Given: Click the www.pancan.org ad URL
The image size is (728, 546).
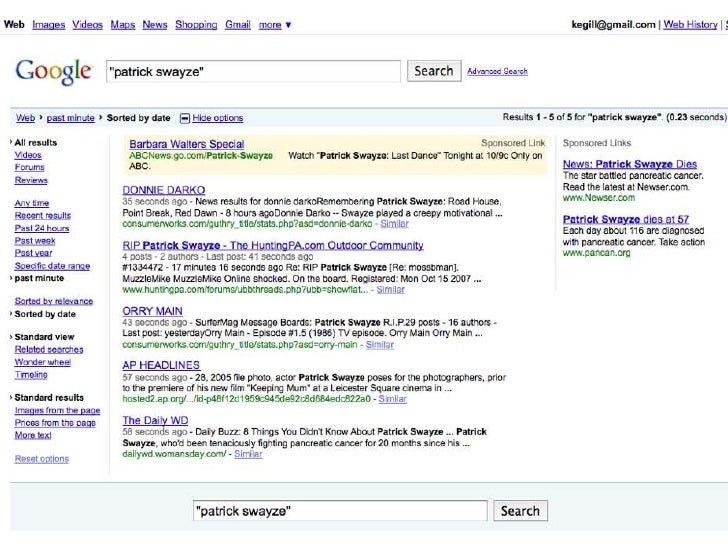Looking at the screenshot, I should click(x=597, y=253).
